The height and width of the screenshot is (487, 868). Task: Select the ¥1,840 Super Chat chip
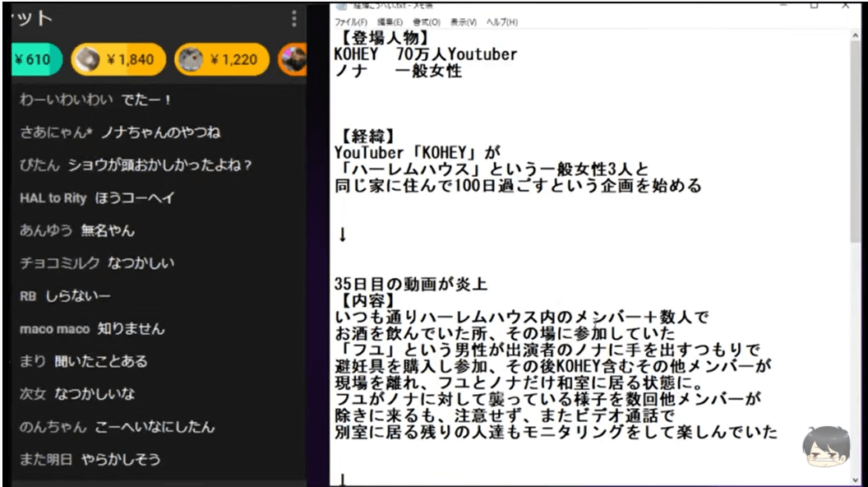coord(118,59)
